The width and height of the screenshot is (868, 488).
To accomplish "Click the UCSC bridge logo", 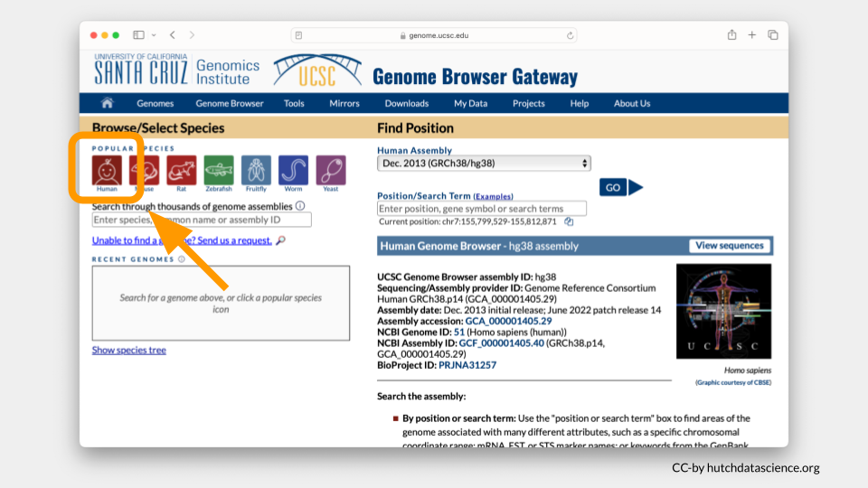I will [317, 70].
